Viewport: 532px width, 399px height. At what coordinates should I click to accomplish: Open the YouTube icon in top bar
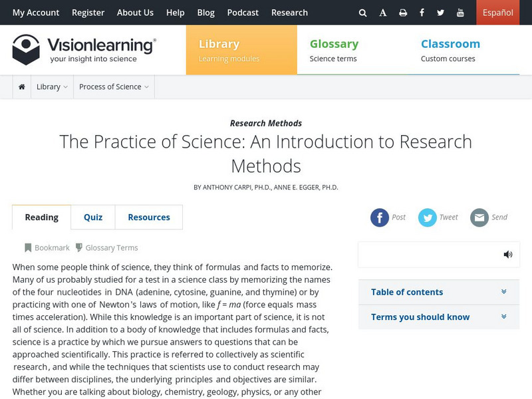pos(460,13)
